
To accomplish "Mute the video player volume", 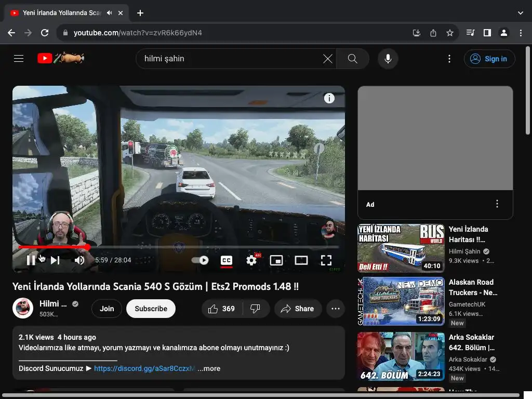I will (79, 260).
